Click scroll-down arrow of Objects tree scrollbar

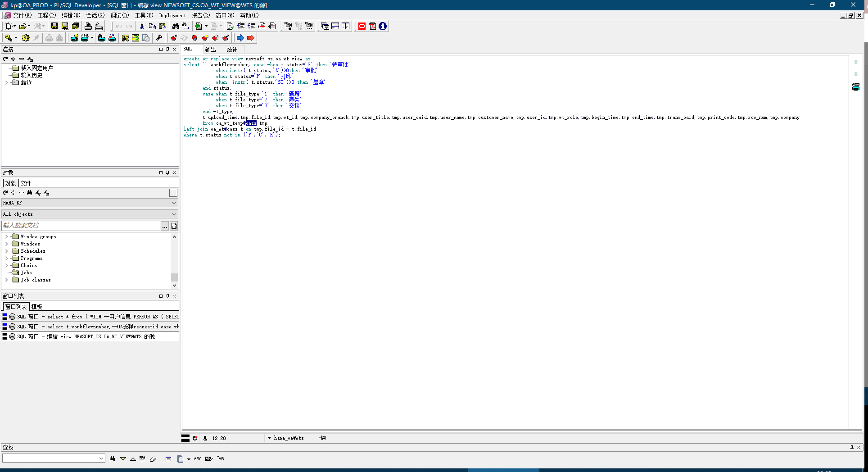pyautogui.click(x=174, y=285)
